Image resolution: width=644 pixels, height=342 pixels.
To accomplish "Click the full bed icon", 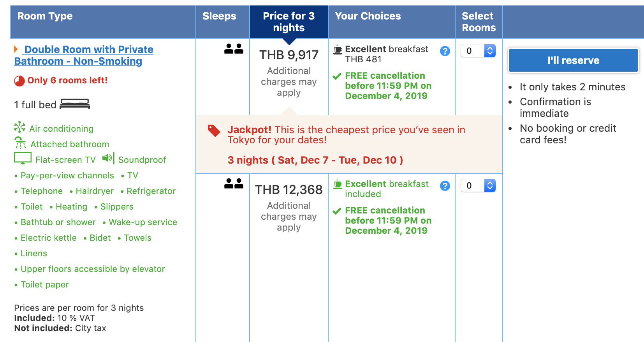I will (x=75, y=104).
